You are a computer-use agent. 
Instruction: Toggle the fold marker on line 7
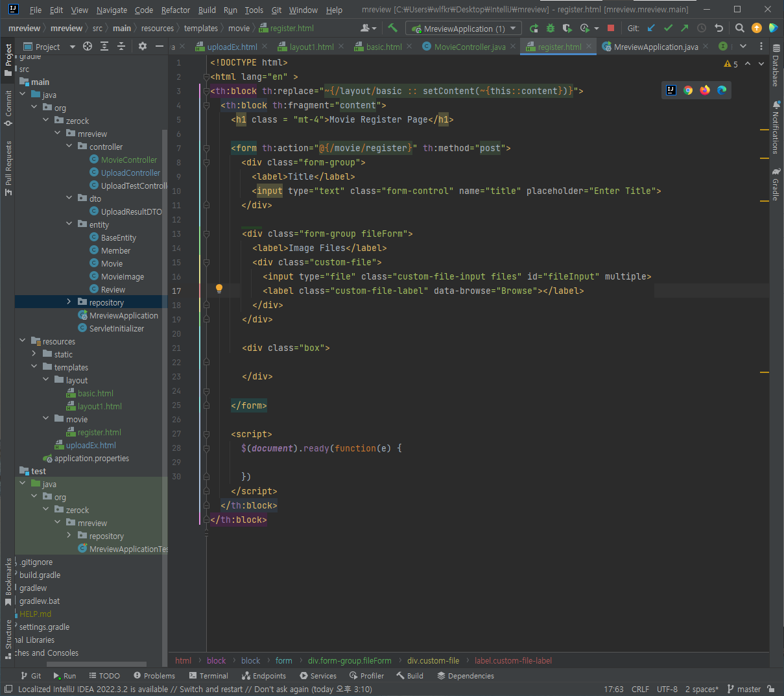206,148
